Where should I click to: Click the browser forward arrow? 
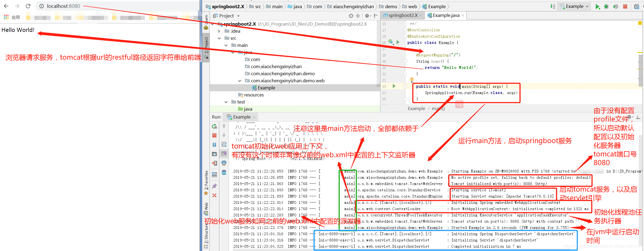pos(17,6)
